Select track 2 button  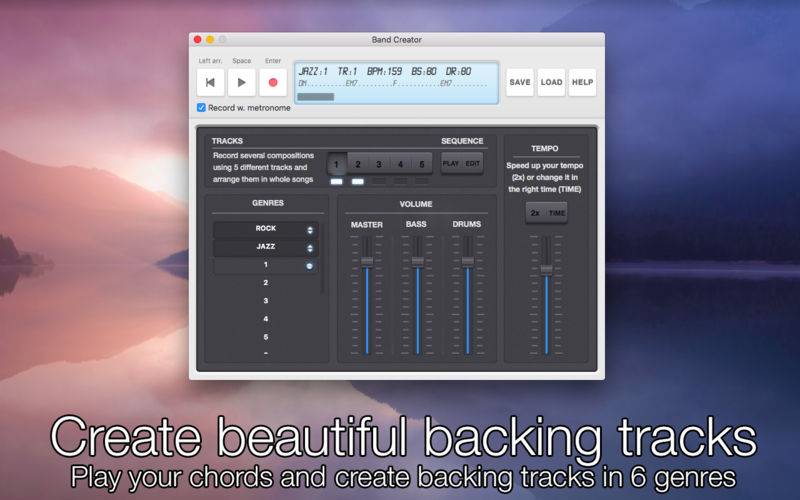pos(358,164)
